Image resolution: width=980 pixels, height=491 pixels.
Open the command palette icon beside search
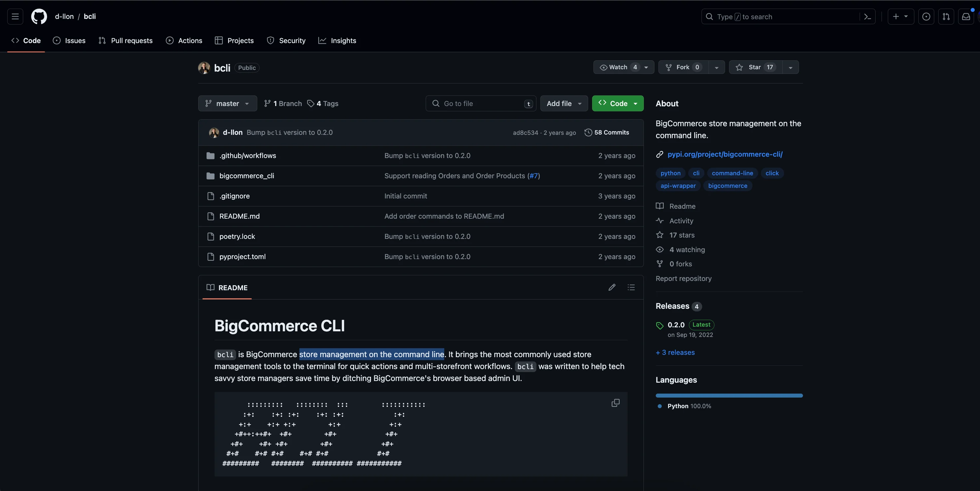tap(867, 16)
